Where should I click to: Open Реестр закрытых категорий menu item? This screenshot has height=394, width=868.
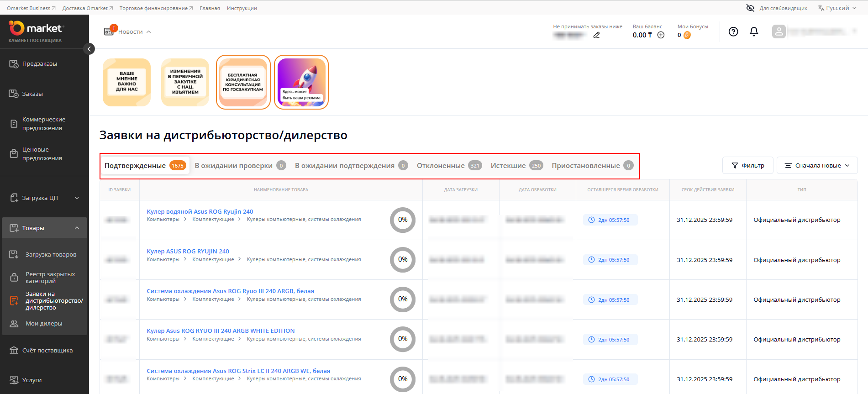(x=44, y=278)
